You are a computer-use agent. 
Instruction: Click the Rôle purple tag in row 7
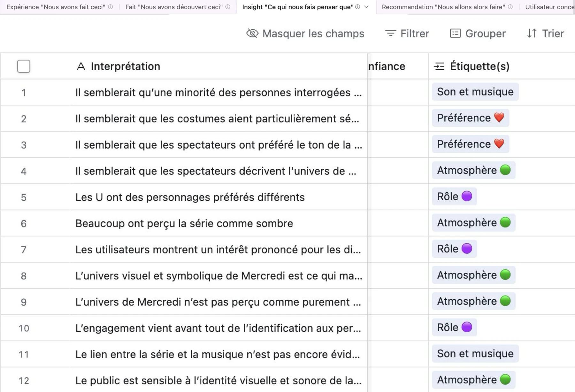point(454,249)
